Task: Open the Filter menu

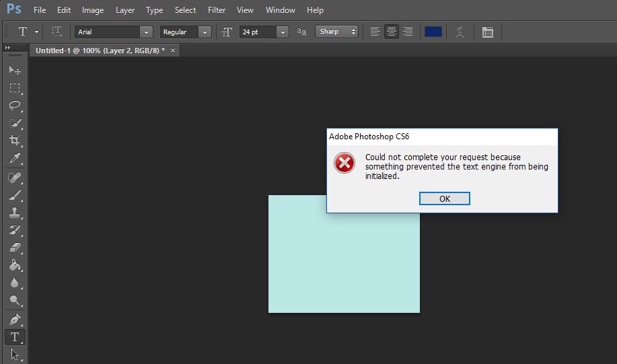Action: [217, 10]
